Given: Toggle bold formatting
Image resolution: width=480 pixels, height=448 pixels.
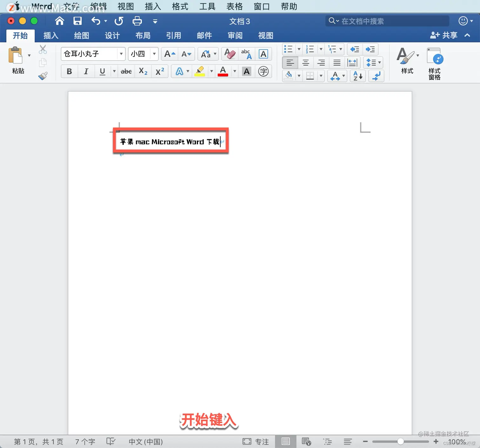Looking at the screenshot, I should click(69, 71).
